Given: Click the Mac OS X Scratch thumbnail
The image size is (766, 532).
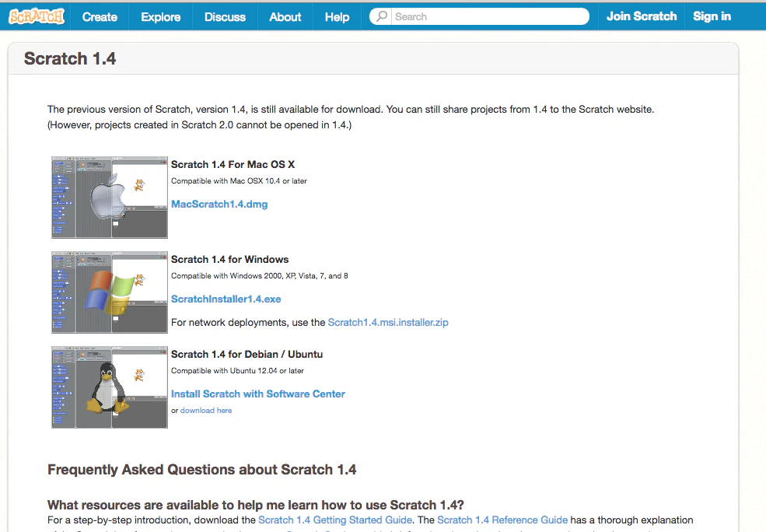Looking at the screenshot, I should coord(110,198).
